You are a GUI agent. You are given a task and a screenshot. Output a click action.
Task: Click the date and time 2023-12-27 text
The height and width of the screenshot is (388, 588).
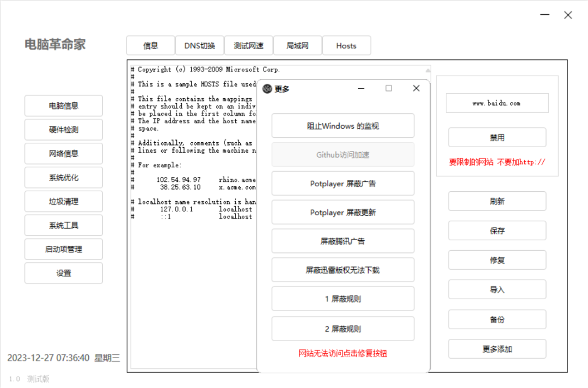pos(64,358)
